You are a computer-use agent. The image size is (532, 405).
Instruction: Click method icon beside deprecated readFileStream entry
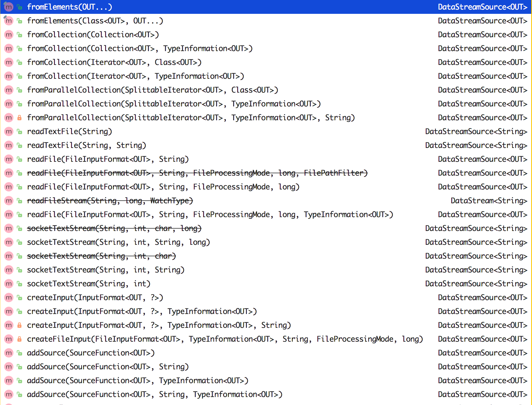tap(9, 201)
